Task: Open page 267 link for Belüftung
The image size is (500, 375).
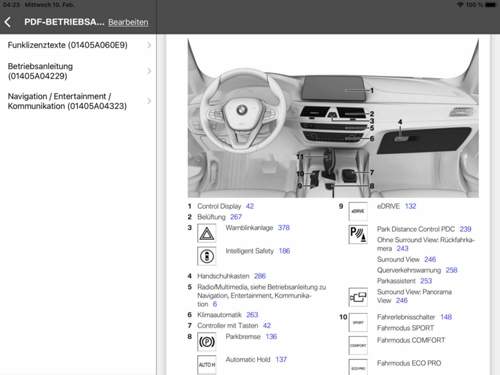Action: tap(236, 217)
